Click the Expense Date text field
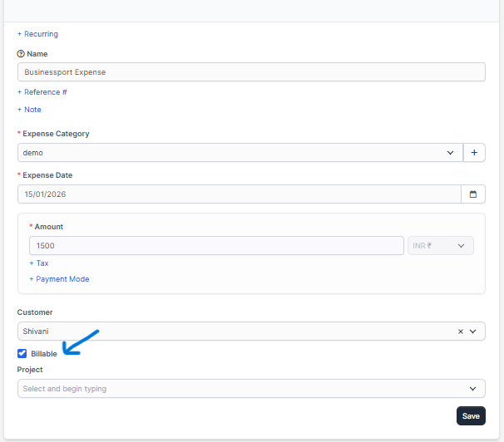 coord(238,194)
